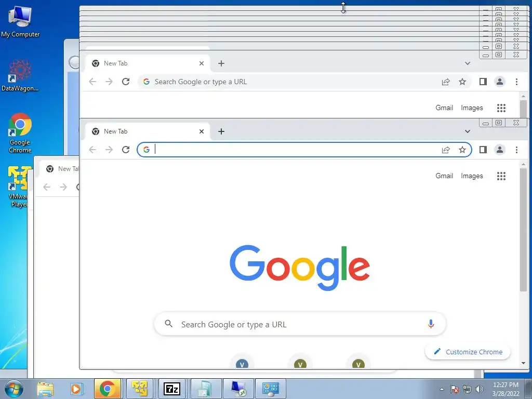Viewport: 532px width, 399px height.
Task: Start voice search with the microphone icon
Action: (431, 324)
